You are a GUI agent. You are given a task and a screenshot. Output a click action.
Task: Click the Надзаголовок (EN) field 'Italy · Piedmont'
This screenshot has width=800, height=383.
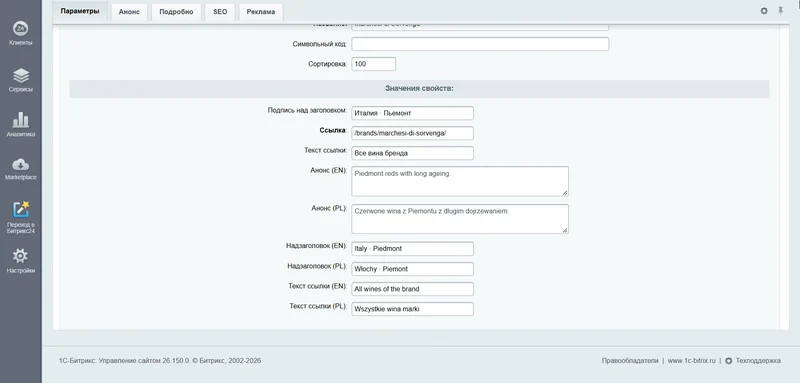[x=412, y=248]
